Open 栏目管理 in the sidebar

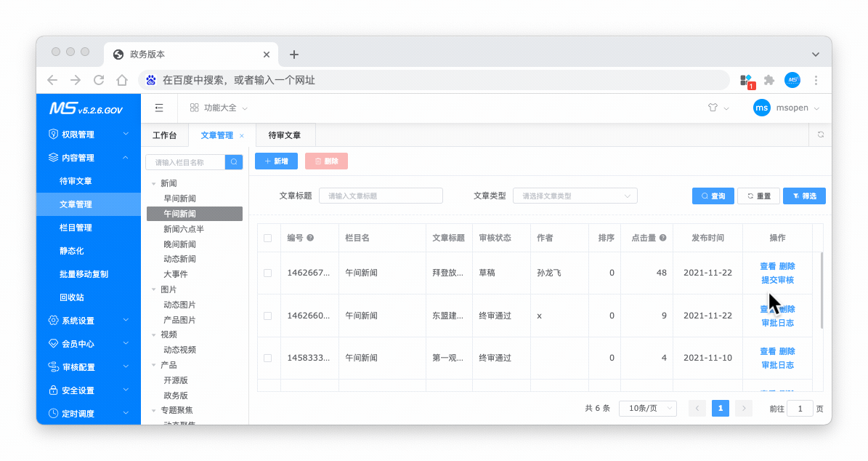point(76,228)
